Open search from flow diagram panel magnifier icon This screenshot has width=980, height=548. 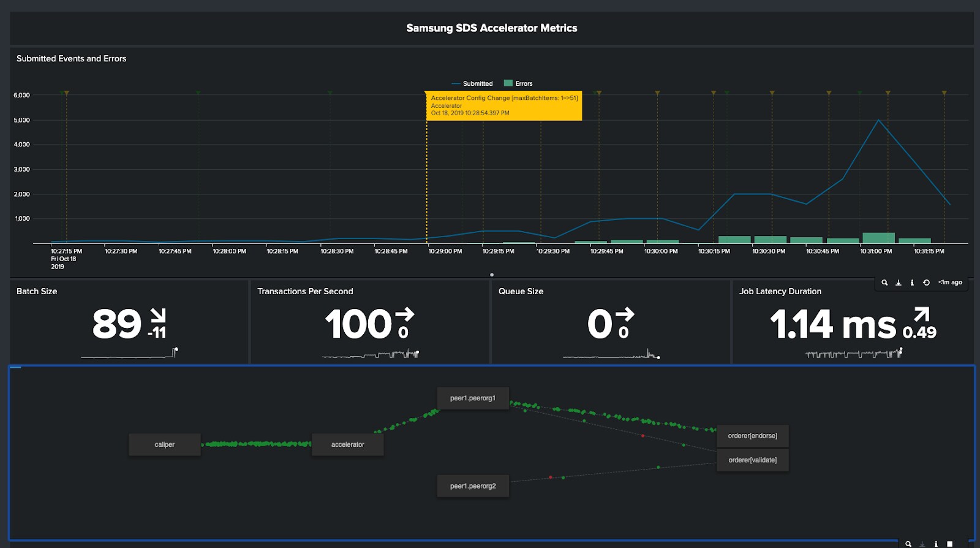point(908,544)
